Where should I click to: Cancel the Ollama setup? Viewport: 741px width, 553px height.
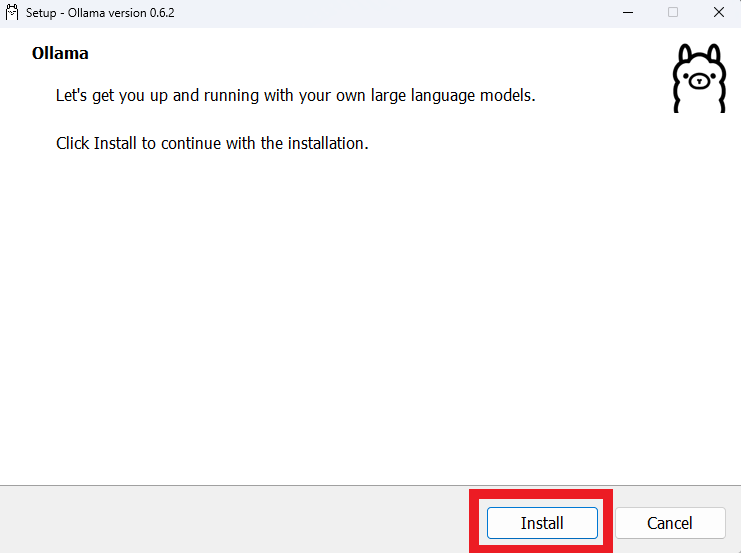click(670, 523)
